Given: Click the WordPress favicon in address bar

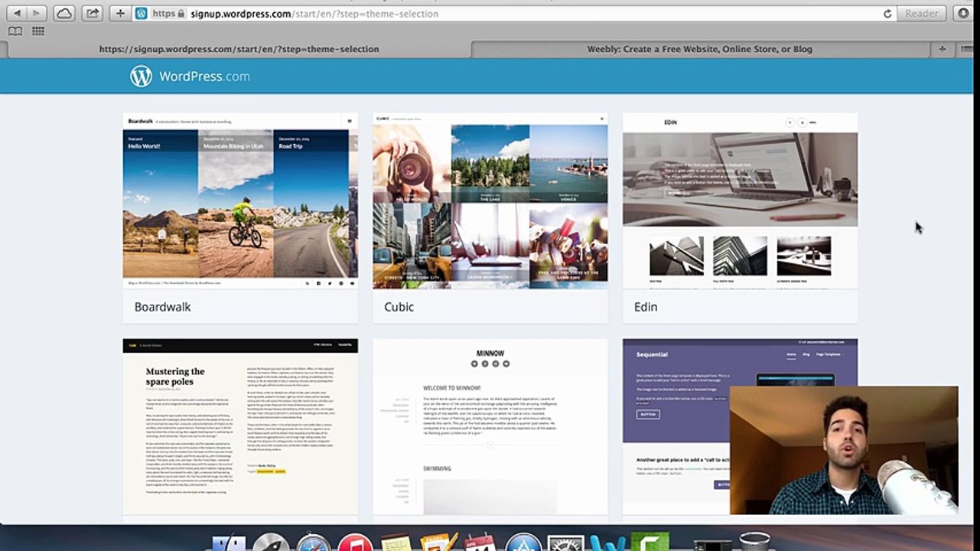Looking at the screenshot, I should pyautogui.click(x=142, y=14).
